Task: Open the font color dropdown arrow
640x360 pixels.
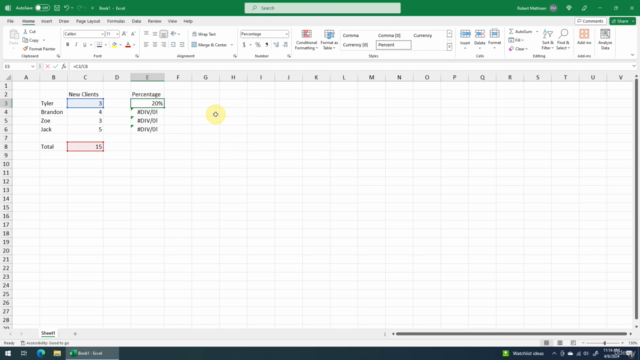Action: (134, 45)
